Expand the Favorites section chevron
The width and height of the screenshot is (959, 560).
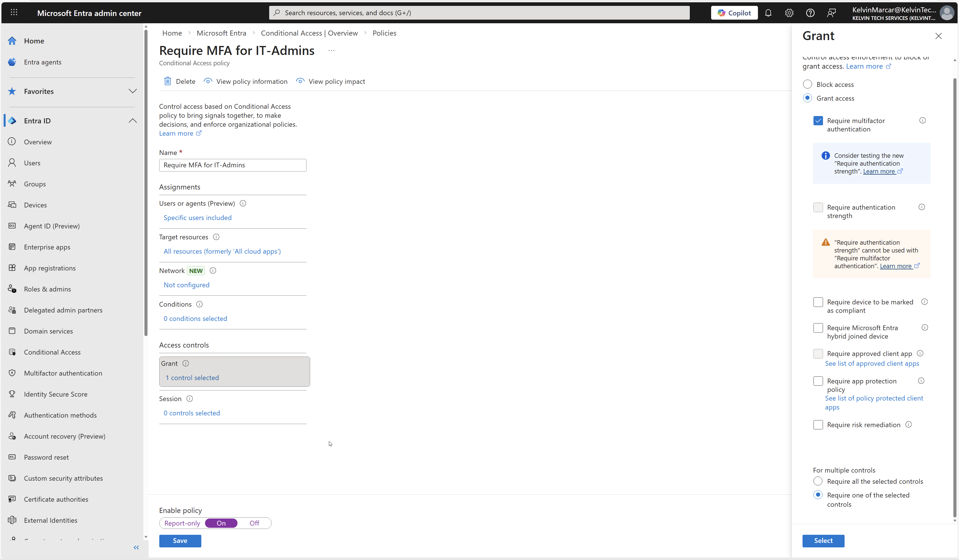132,91
